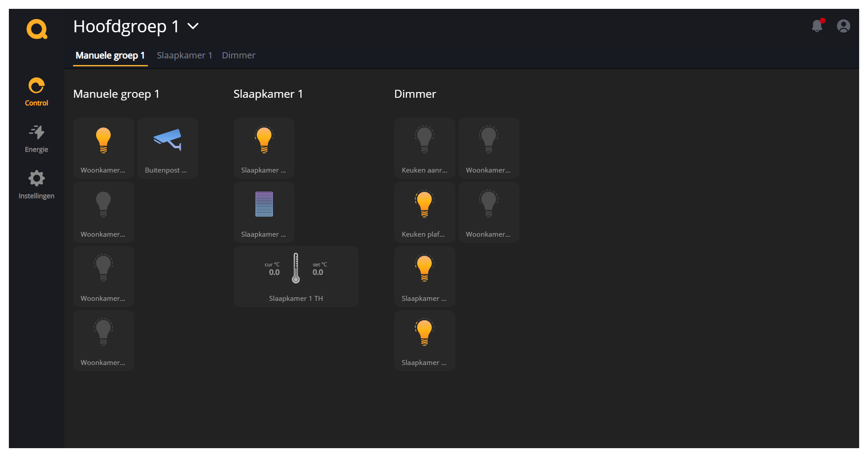Click the Dimmer section heading
The height and width of the screenshot is (457, 868).
pyautogui.click(x=415, y=94)
